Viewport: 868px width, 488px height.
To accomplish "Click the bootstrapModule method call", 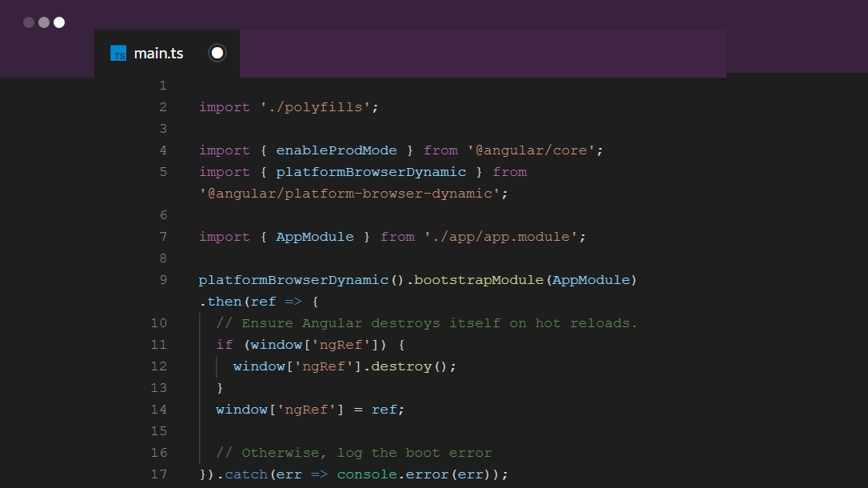I will [x=479, y=280].
